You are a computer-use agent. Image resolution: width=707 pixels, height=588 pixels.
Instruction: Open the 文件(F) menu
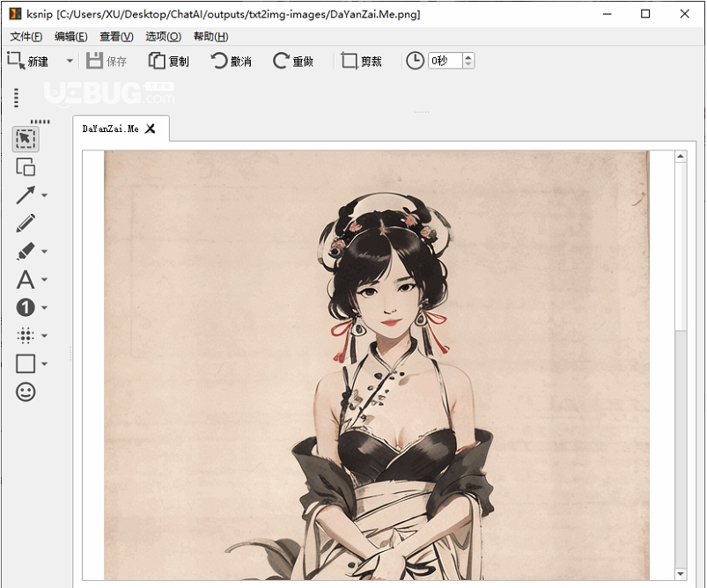click(x=26, y=36)
